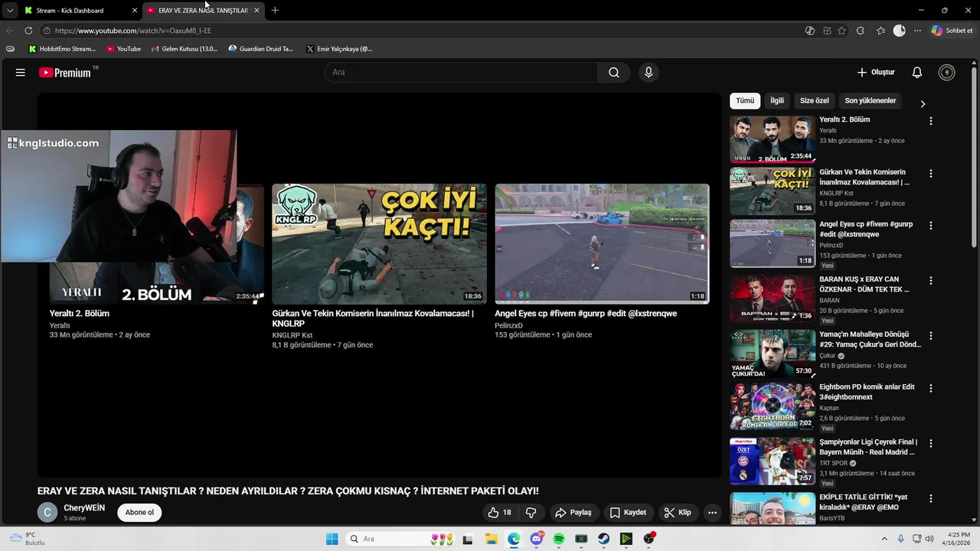This screenshot has height=551, width=980.
Task: Open browser extensions puzzle icon
Action: [x=861, y=31]
